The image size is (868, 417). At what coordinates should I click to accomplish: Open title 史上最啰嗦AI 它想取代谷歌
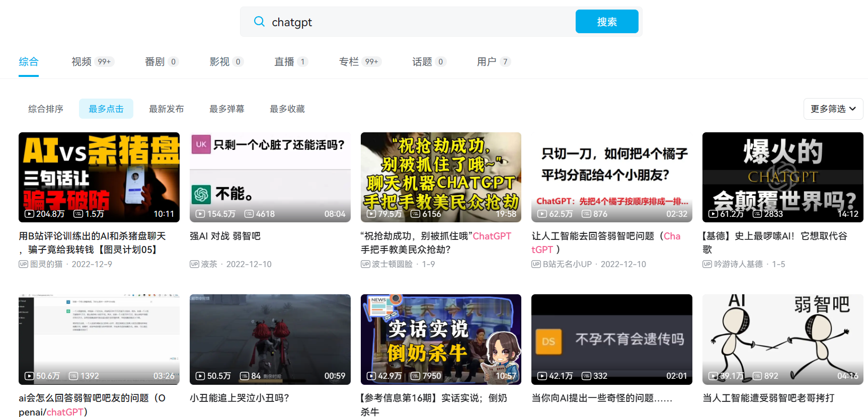(x=775, y=242)
